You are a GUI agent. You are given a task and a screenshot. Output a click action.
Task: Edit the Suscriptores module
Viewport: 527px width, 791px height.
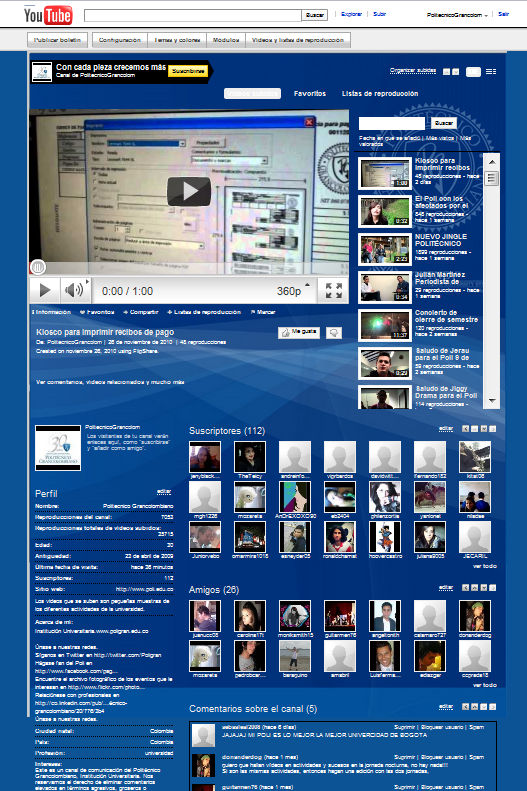tap(446, 428)
